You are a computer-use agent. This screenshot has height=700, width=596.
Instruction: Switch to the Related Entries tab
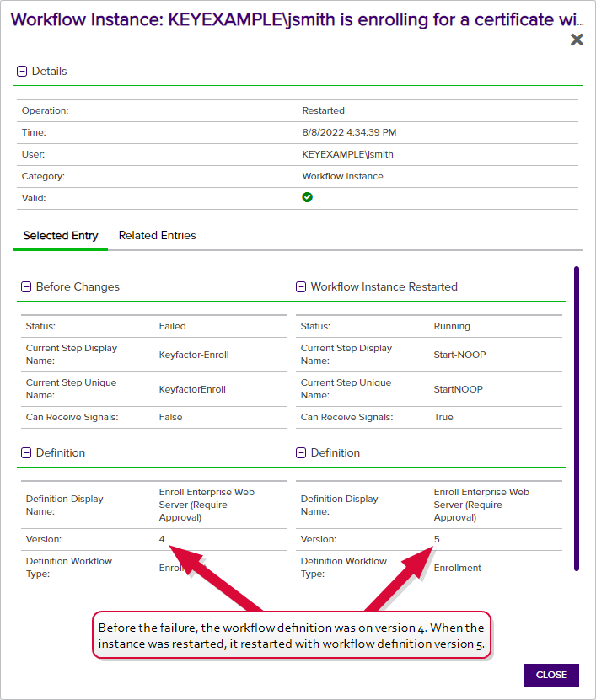coord(158,235)
